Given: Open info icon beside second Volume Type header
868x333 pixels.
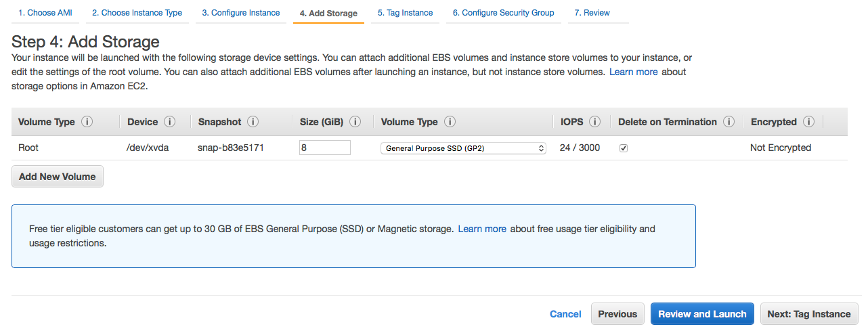Looking at the screenshot, I should point(450,122).
